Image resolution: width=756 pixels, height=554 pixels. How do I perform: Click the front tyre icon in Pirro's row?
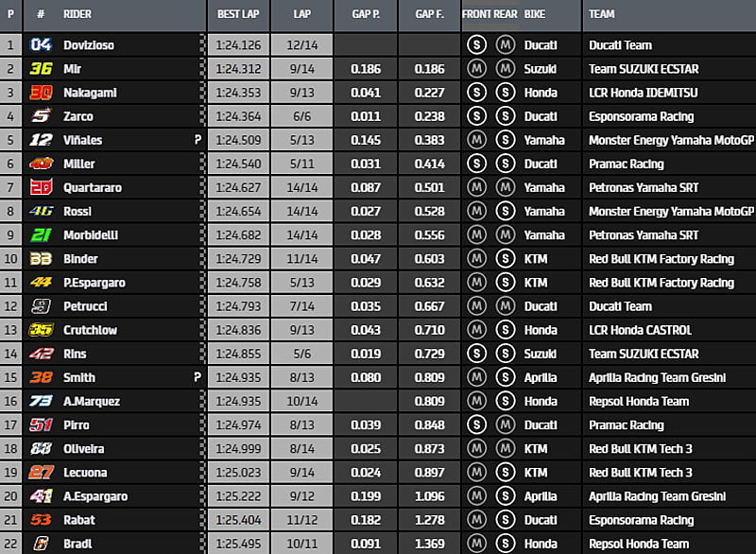click(x=476, y=424)
